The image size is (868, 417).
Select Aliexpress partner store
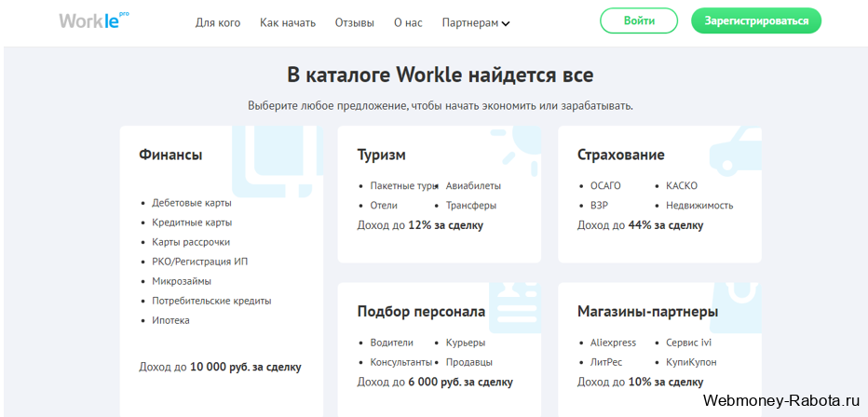(x=613, y=343)
